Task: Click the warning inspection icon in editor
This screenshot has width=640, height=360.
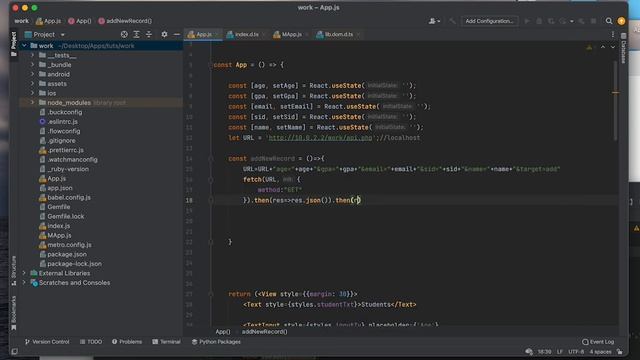Action: (589, 47)
